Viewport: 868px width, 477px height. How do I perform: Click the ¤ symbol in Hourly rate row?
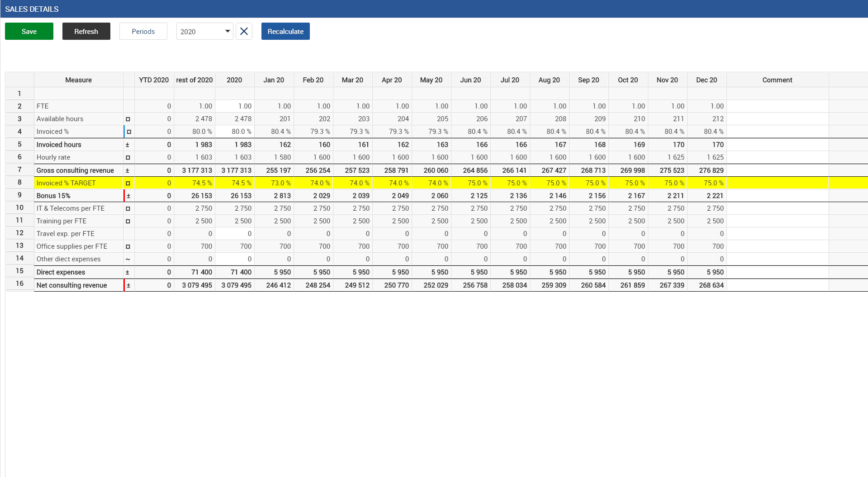tap(128, 157)
